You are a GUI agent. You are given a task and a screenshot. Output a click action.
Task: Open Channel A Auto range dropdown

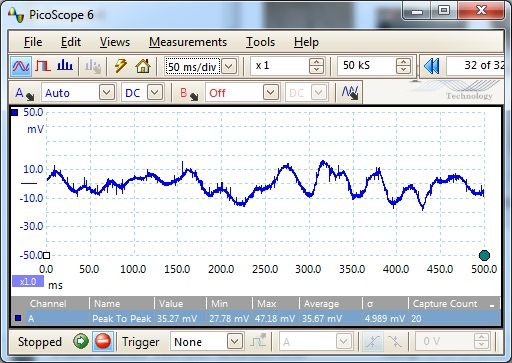[107, 92]
